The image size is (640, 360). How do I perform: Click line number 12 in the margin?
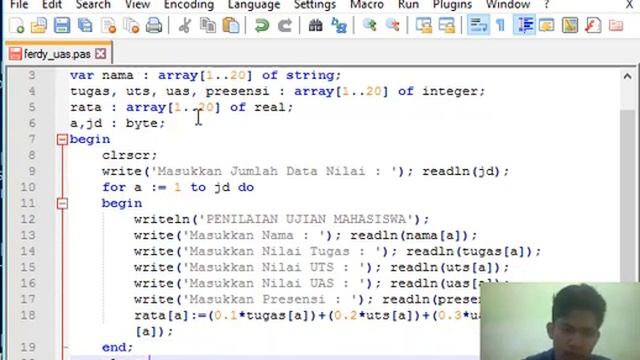click(28, 220)
